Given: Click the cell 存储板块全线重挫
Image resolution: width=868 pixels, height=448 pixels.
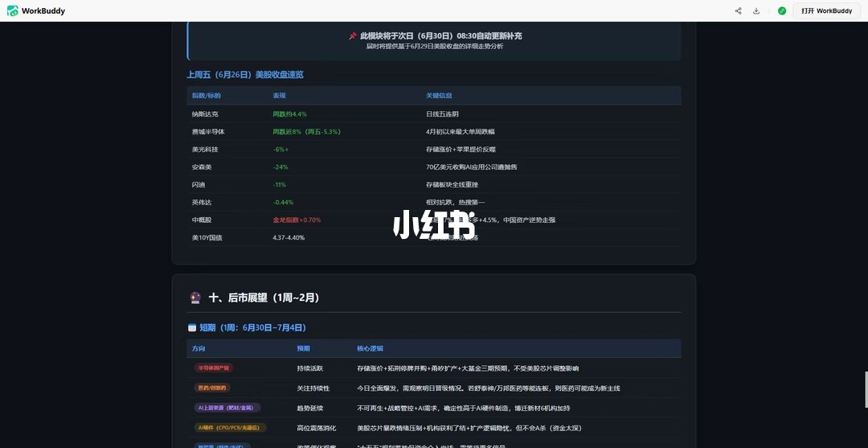Looking at the screenshot, I should pyautogui.click(x=452, y=184).
